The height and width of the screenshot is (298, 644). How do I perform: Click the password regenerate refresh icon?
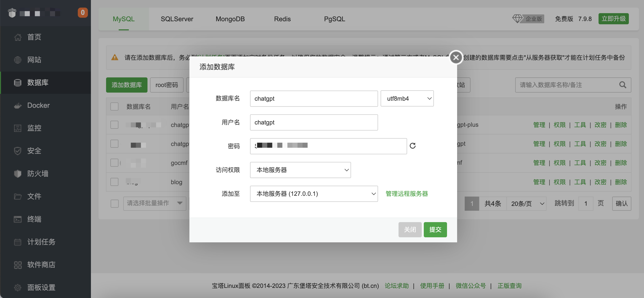tap(412, 146)
